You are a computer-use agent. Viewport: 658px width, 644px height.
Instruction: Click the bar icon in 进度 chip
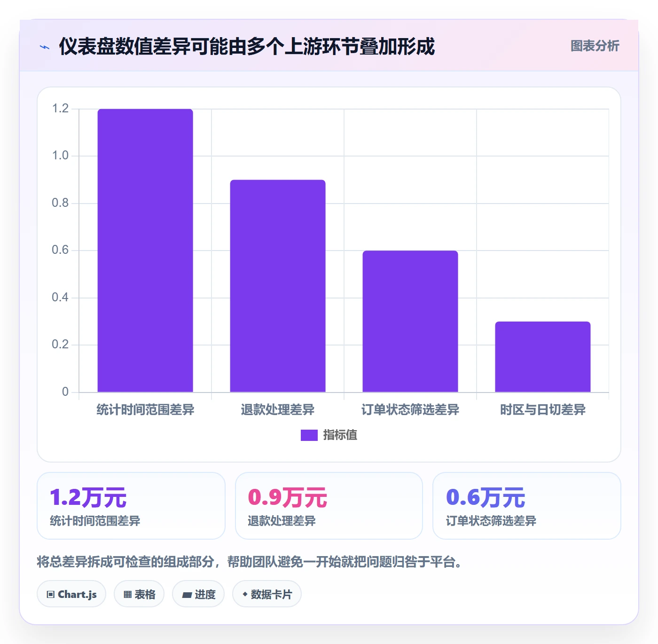[187, 595]
